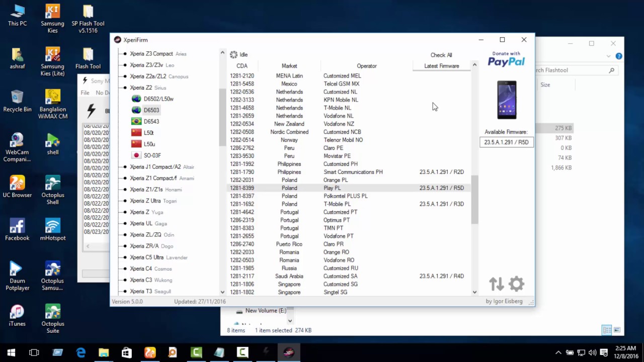Click the Available Firmware 23.5.A.1.291 / R5D box
Viewport: 644px width, 362px height.
(x=506, y=142)
